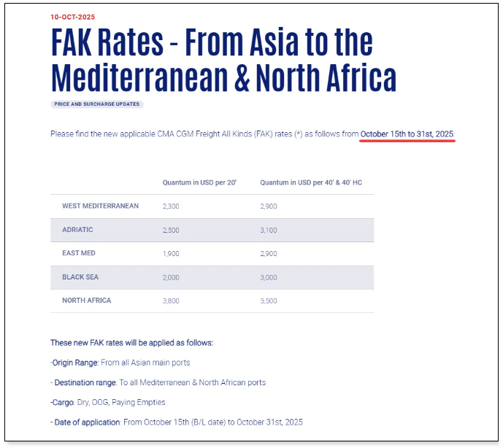
Task: Select the Black Sea row label
Action: [80, 277]
